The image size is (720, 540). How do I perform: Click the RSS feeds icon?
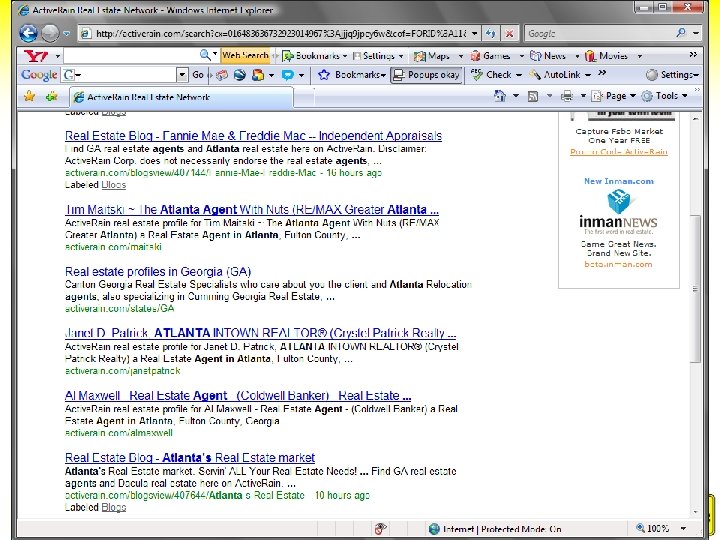(x=533, y=96)
